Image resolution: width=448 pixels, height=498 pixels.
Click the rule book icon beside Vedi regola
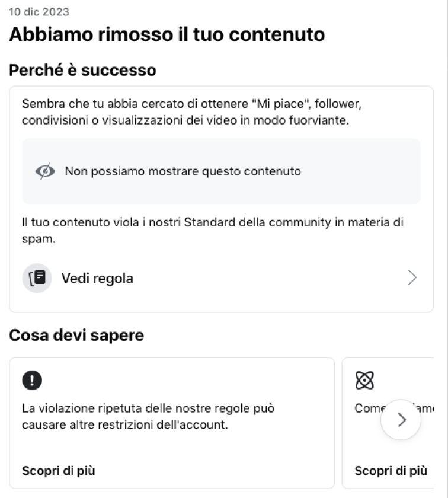pos(37,278)
